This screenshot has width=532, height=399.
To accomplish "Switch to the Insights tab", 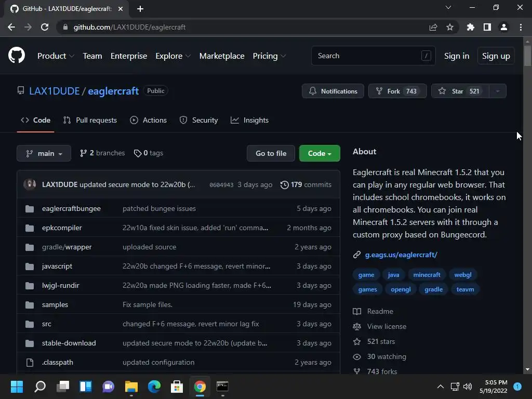I will pos(249,120).
